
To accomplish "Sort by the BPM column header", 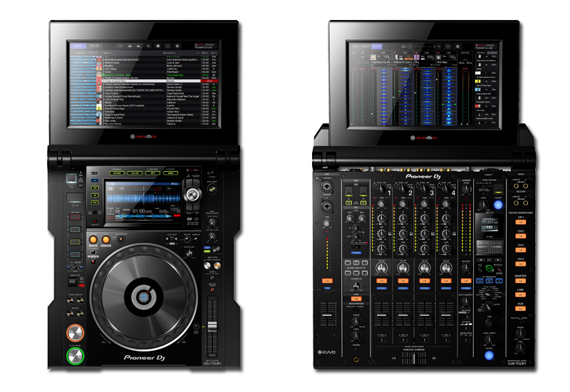I will pyautogui.click(x=204, y=53).
